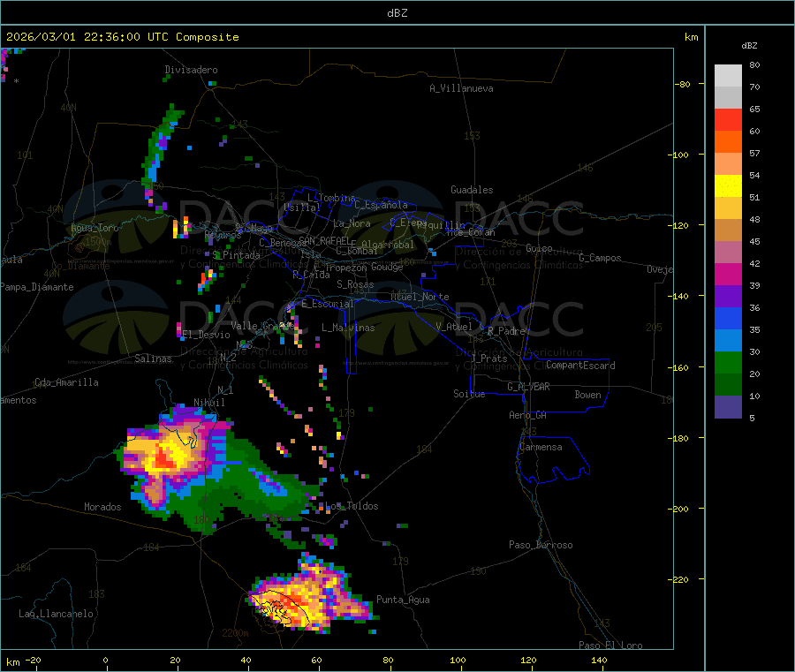Click the Punta_Agua label

pyautogui.click(x=403, y=600)
